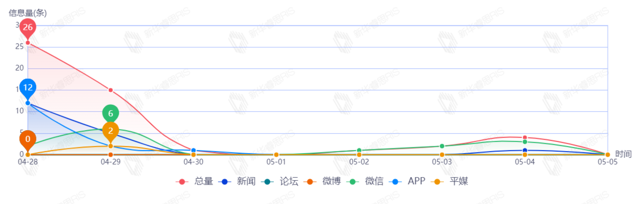
Task: Click the red 26 marker pin
Action: point(28,27)
